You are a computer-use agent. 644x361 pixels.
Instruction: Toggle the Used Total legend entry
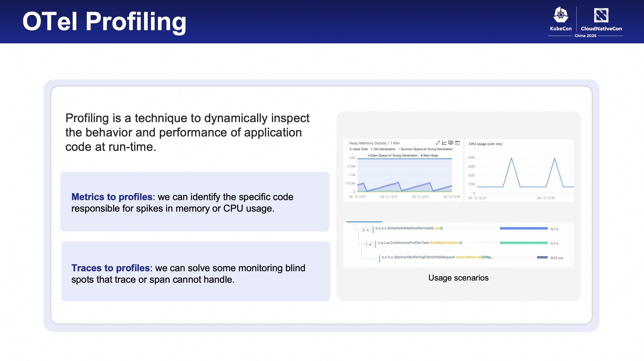[x=359, y=149]
